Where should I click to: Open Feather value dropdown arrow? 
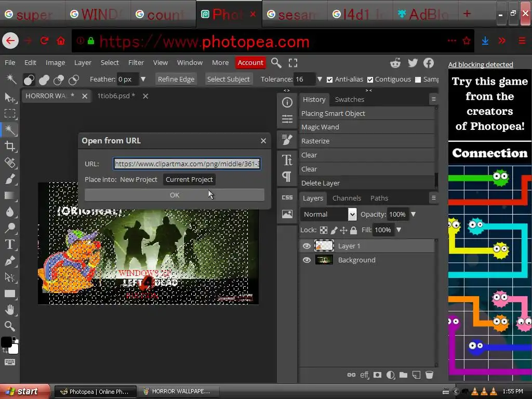coord(143,79)
